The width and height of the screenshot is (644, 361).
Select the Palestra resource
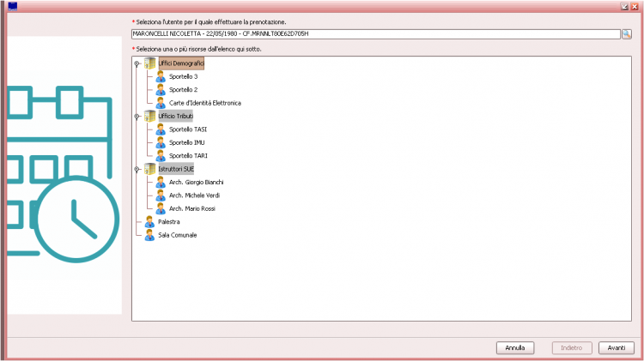[169, 222]
